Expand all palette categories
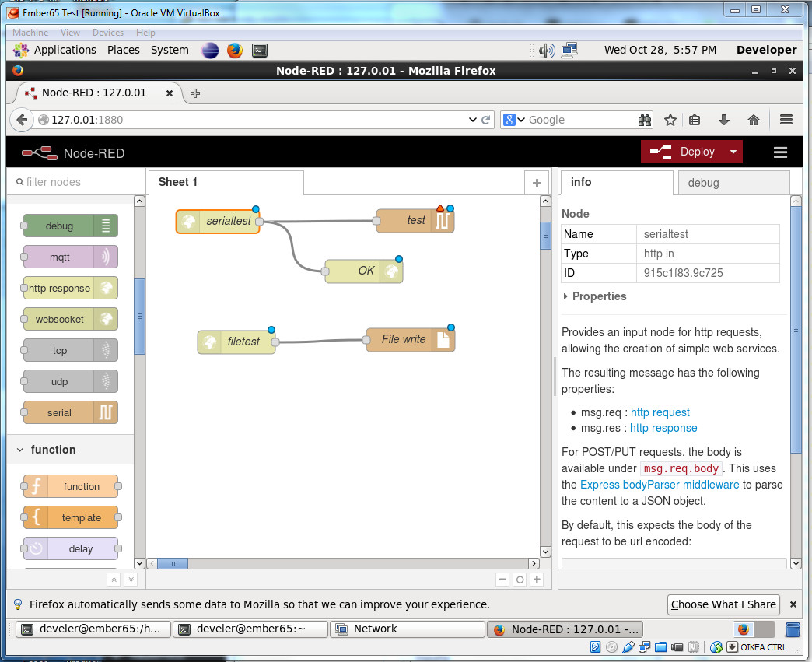812x662 pixels. pyautogui.click(x=131, y=580)
